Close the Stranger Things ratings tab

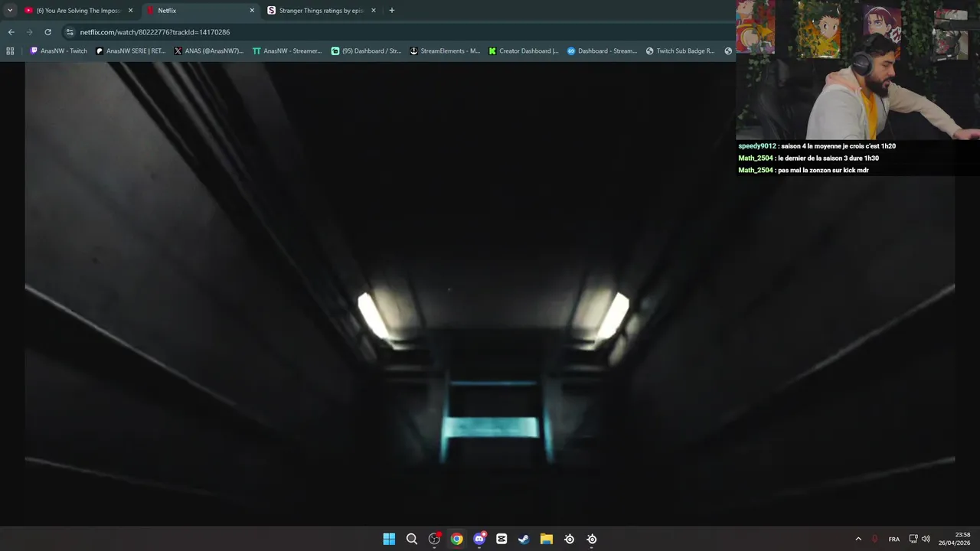pyautogui.click(x=374, y=11)
